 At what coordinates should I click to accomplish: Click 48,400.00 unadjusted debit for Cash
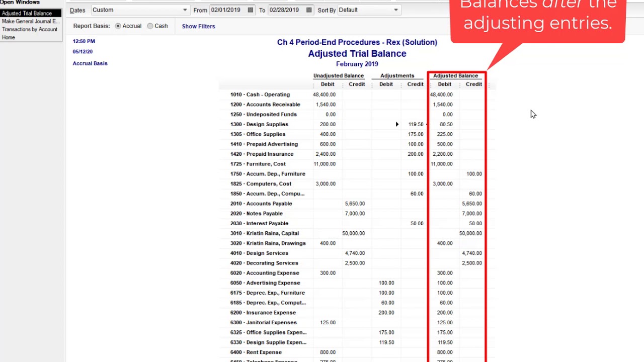point(324,95)
